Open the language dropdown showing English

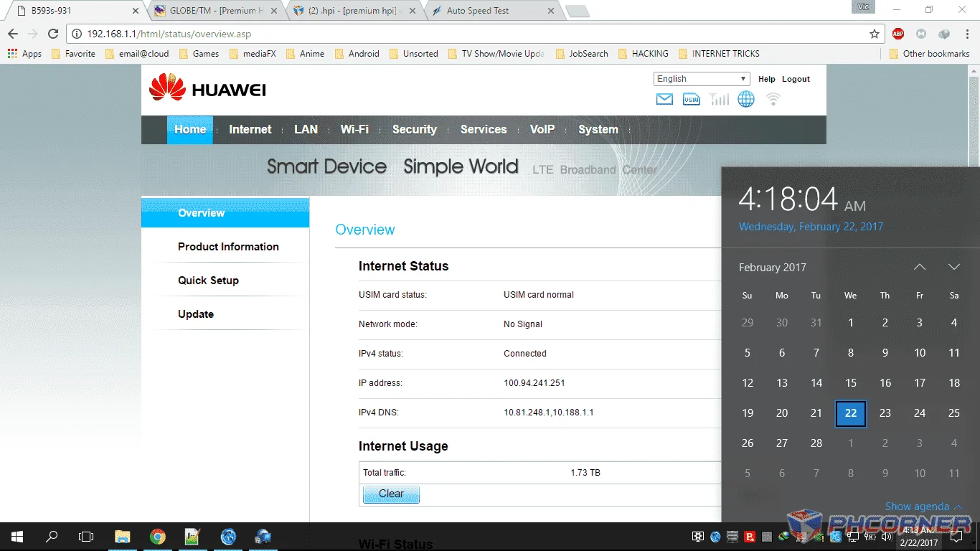702,79
